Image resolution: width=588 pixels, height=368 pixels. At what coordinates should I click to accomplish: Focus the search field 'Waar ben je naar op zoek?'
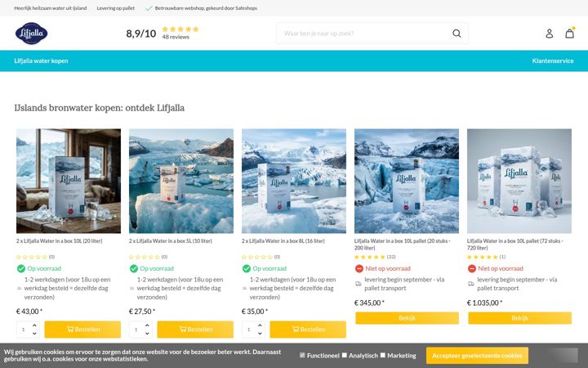[363, 34]
